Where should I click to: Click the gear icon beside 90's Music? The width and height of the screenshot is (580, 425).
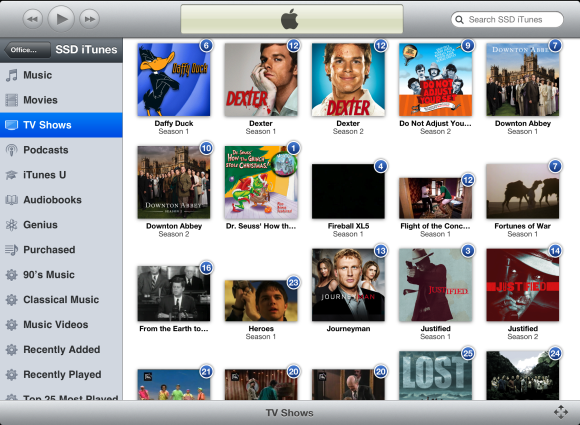11,275
